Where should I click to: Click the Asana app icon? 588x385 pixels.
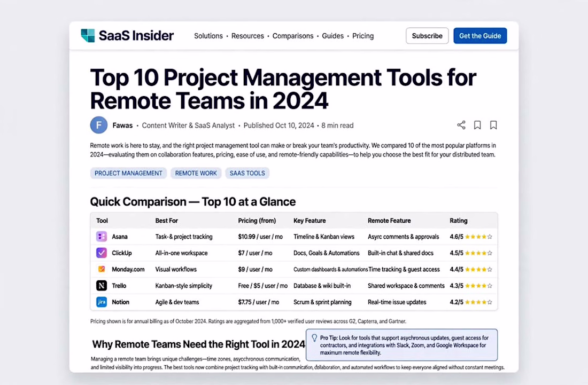point(101,237)
